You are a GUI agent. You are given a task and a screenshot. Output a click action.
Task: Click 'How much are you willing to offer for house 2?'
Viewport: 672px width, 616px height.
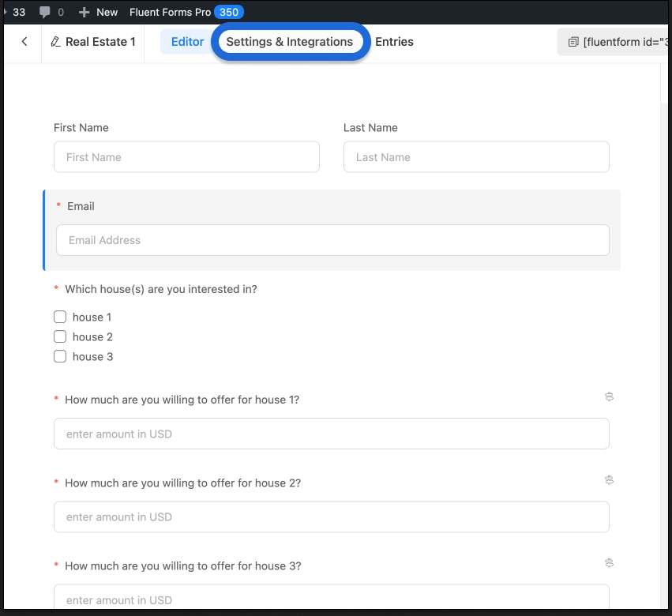coord(183,483)
